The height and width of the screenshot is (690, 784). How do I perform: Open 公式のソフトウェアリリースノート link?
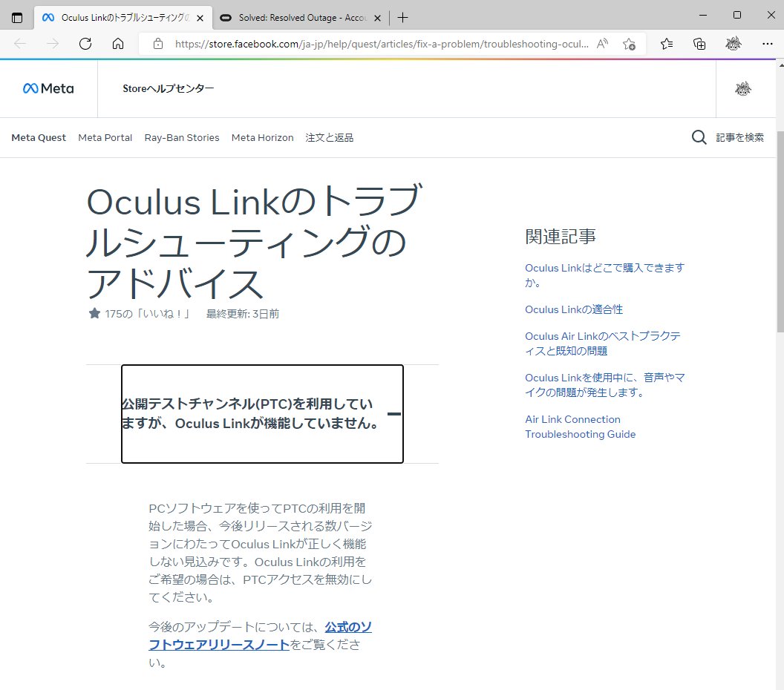pyautogui.click(x=260, y=636)
